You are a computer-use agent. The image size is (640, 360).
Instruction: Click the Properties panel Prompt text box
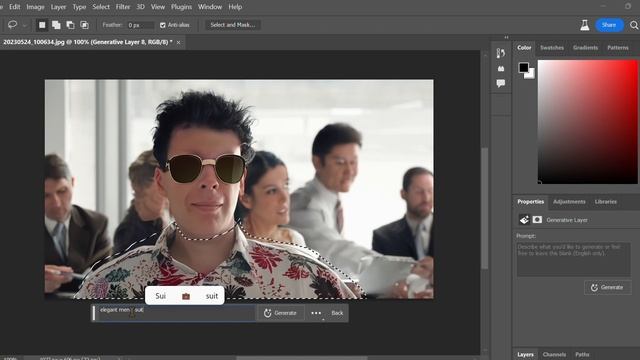click(573, 259)
